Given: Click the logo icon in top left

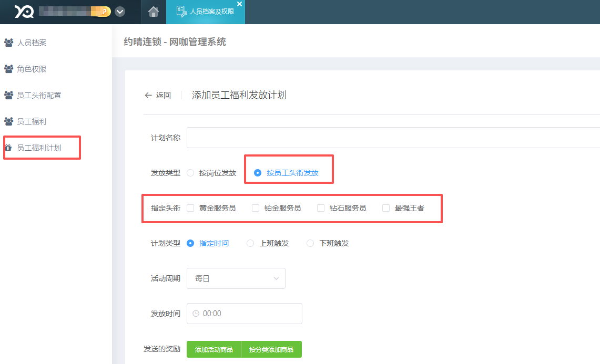Looking at the screenshot, I should click(24, 12).
